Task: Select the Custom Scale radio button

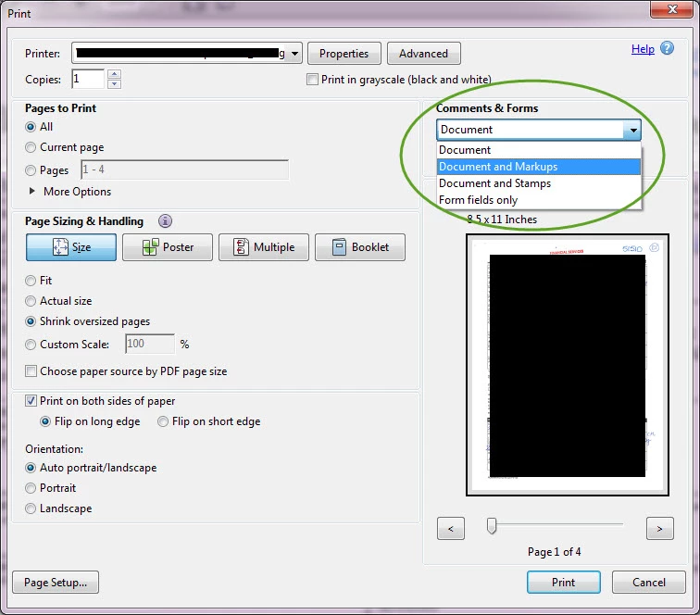Action: point(31,345)
